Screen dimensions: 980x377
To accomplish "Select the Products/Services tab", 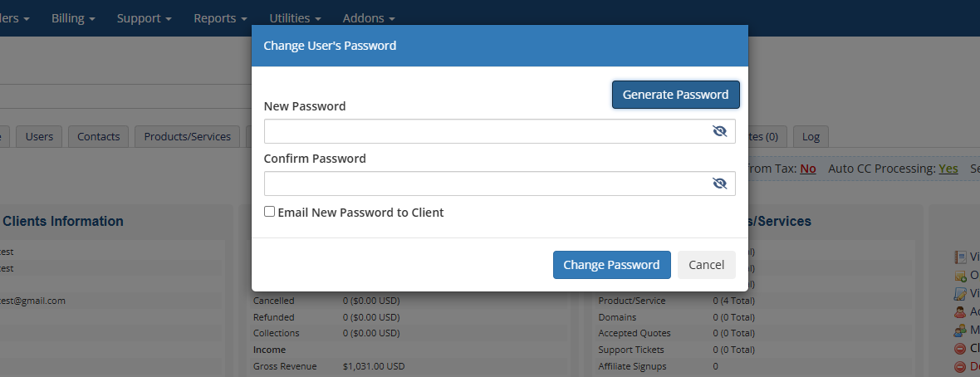I will click(x=187, y=136).
